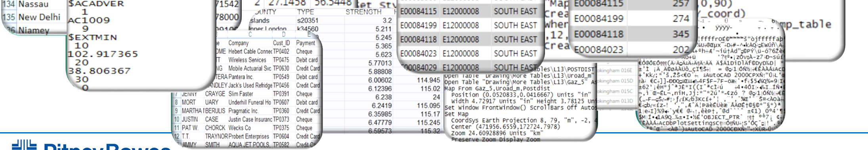Select the Pantera Inc. cell
This screenshot has width=868, height=150.
(241, 77)
